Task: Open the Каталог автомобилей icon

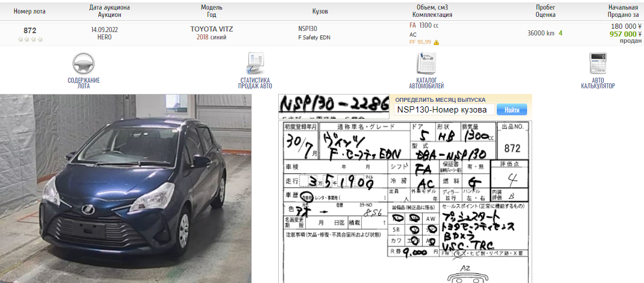Action: click(426, 64)
